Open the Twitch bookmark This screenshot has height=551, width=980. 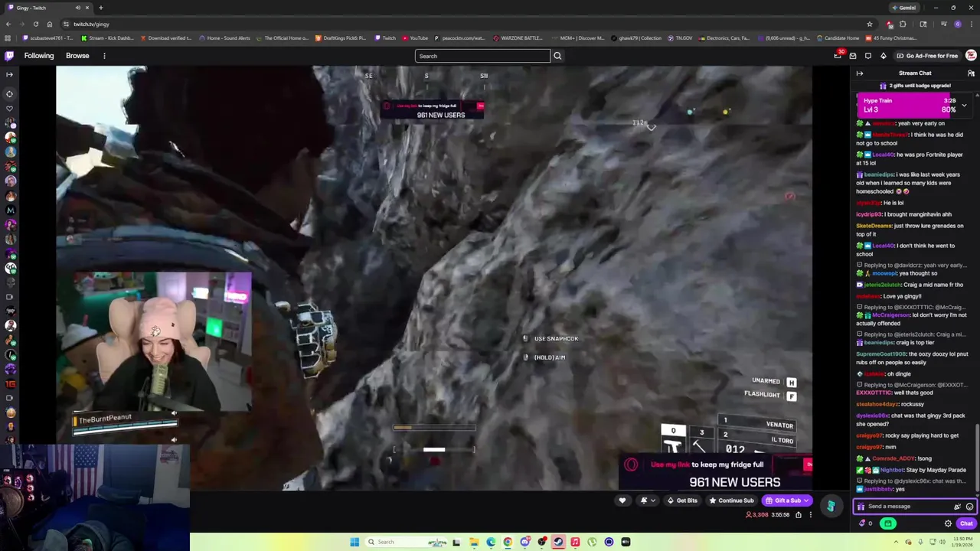pyautogui.click(x=385, y=38)
